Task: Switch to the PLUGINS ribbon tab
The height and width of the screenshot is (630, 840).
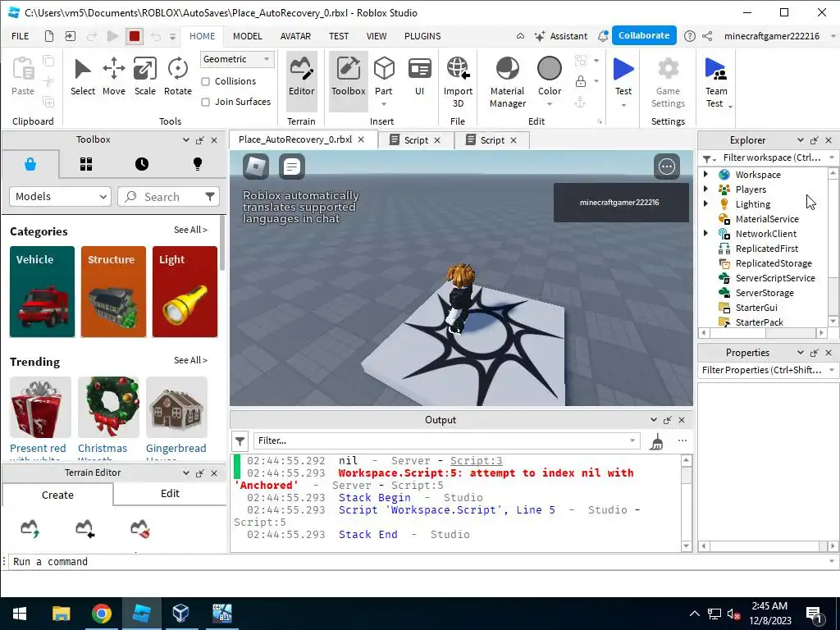Action: pyautogui.click(x=422, y=36)
